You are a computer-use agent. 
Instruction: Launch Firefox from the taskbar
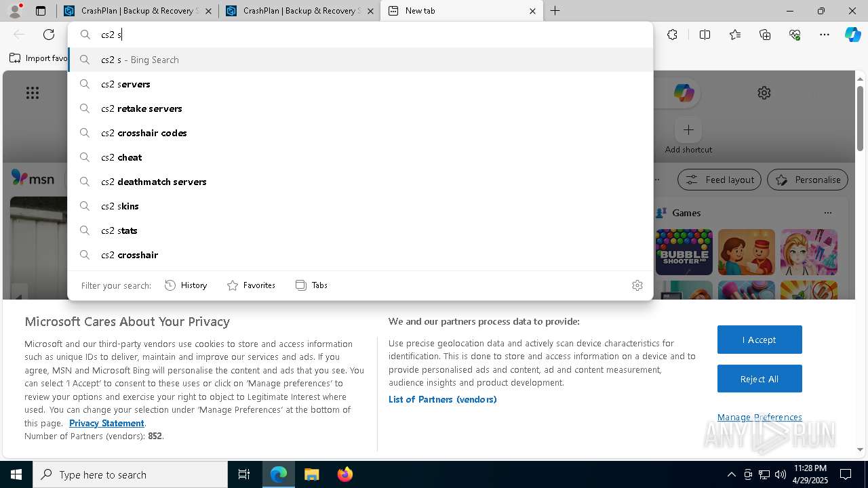344,474
